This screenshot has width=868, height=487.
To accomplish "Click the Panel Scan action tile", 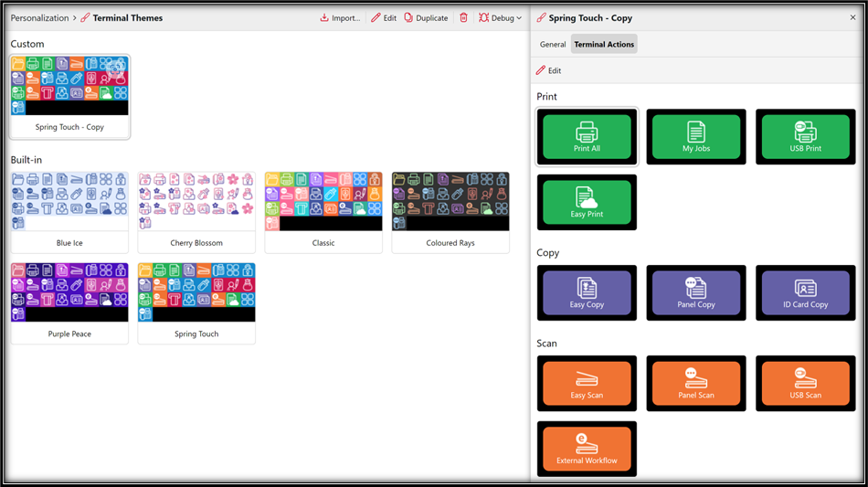I will [695, 384].
